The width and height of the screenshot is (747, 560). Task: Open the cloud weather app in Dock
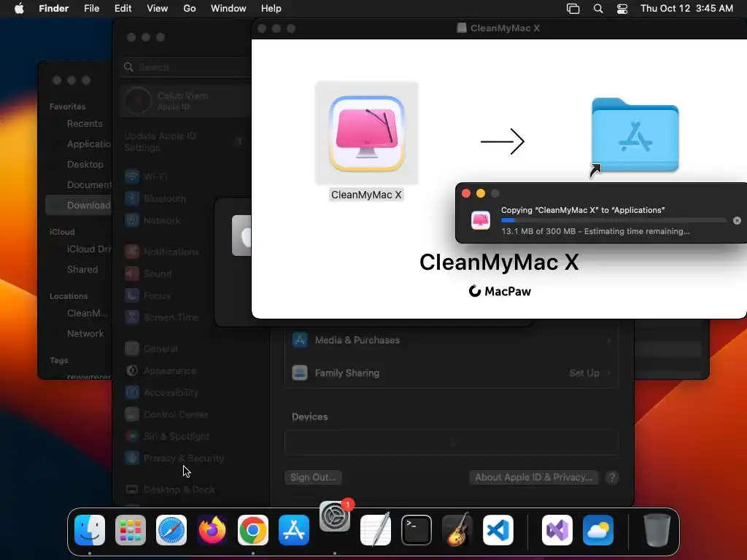(x=598, y=530)
